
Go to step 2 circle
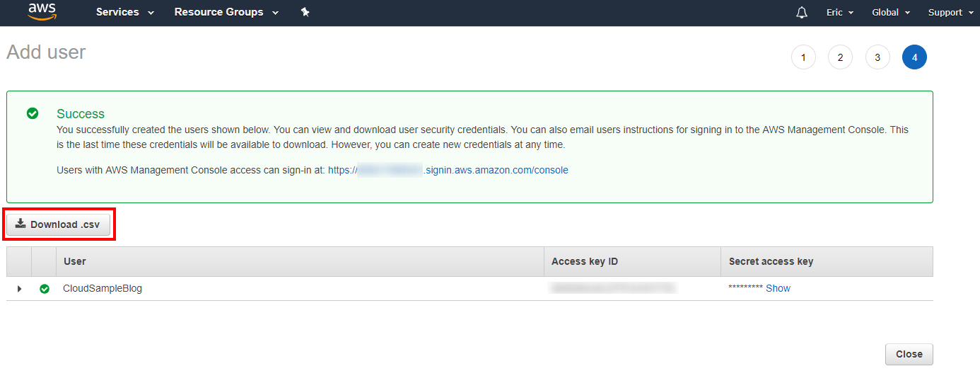pyautogui.click(x=840, y=57)
